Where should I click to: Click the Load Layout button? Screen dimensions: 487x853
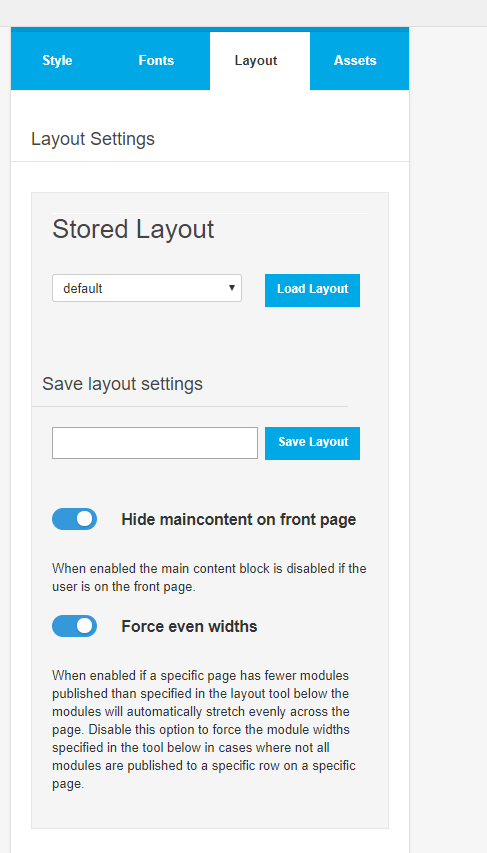[312, 290]
